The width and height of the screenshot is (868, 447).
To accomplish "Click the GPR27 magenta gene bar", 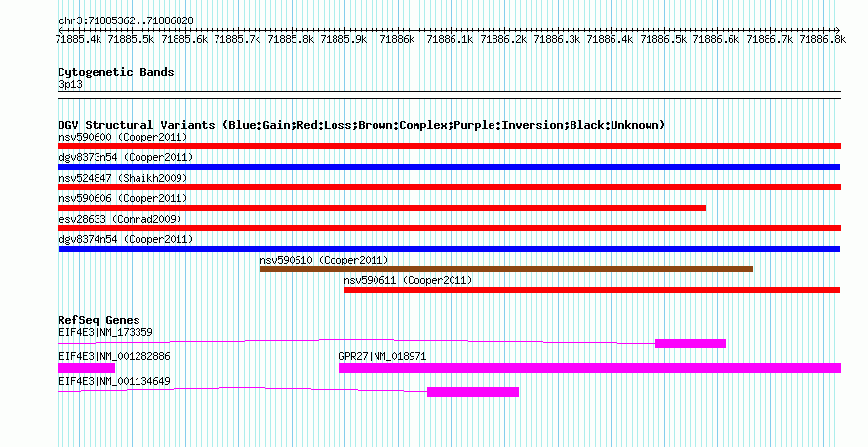I will point(590,368).
